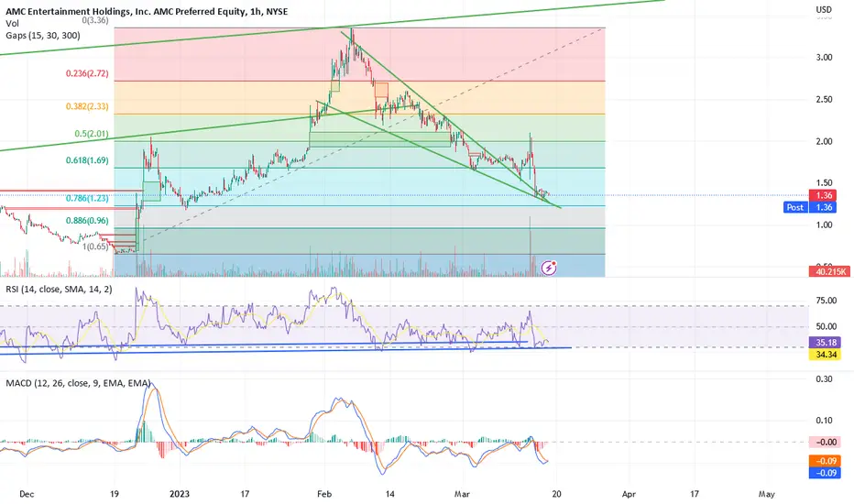Click the pink -0.00 histogram value label

tap(826, 442)
